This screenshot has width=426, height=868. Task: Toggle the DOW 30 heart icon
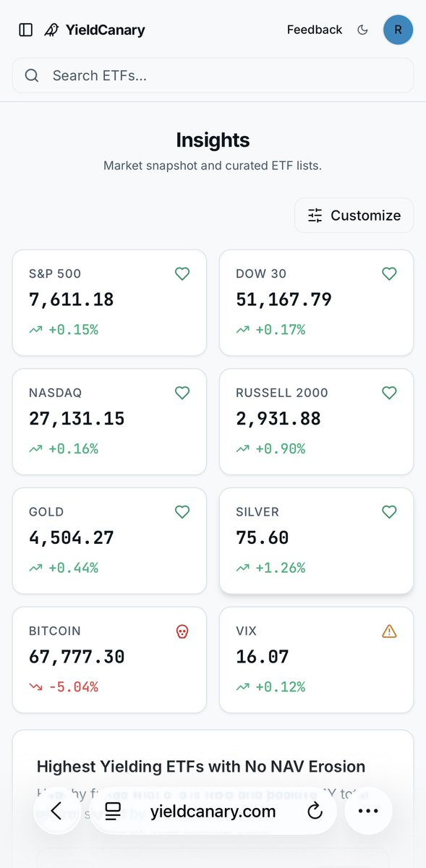[389, 273]
